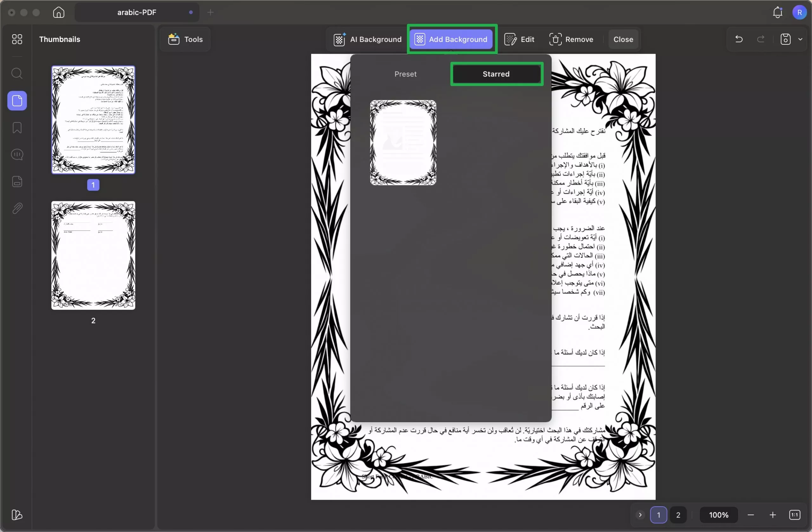The height and width of the screenshot is (532, 812).
Task: Open the Bookmarks sidebar panel
Action: coord(17,128)
